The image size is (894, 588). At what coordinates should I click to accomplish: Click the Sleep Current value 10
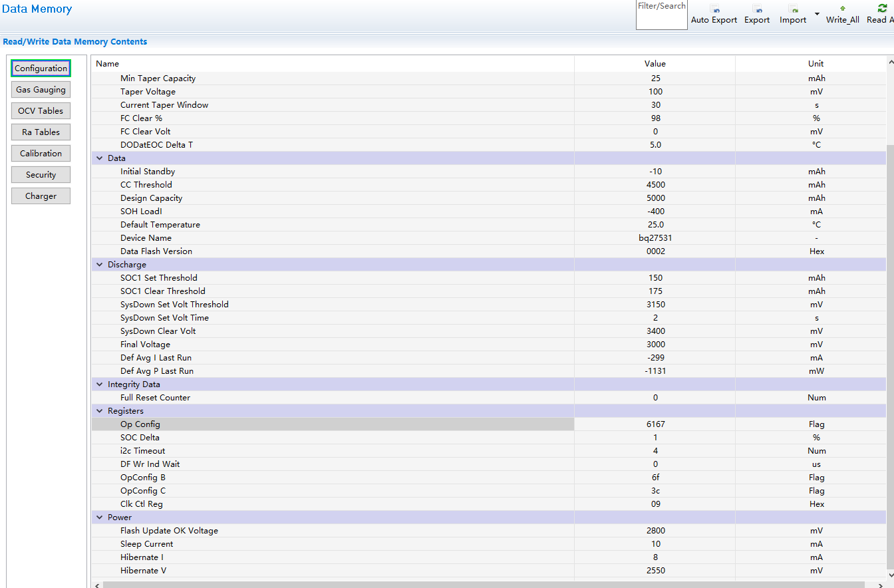click(x=655, y=544)
